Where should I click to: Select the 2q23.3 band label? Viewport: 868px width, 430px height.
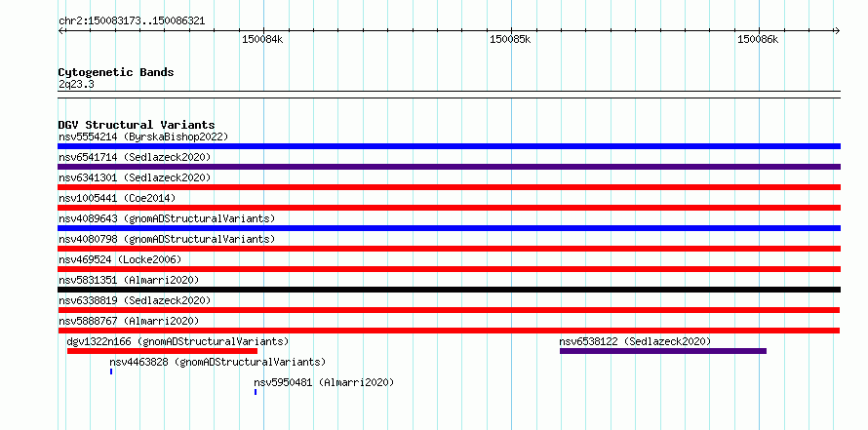pos(76,84)
